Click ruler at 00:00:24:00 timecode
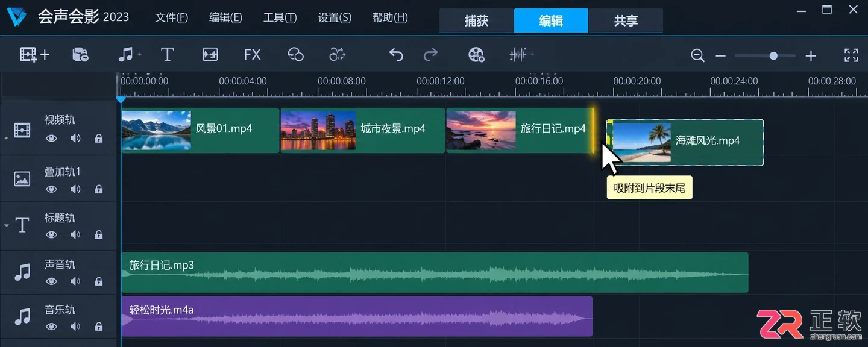The width and height of the screenshot is (868, 347). click(x=734, y=81)
